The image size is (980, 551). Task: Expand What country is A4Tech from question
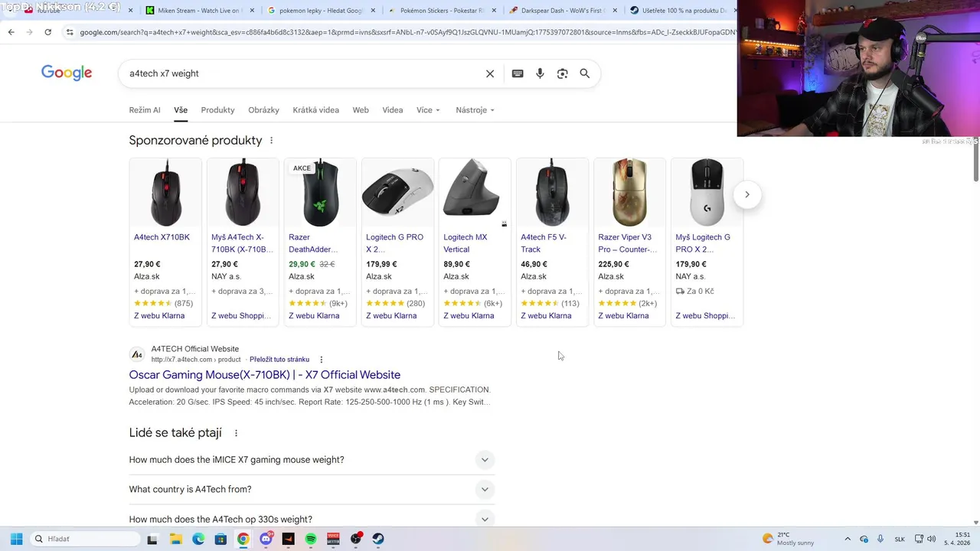[312, 490]
